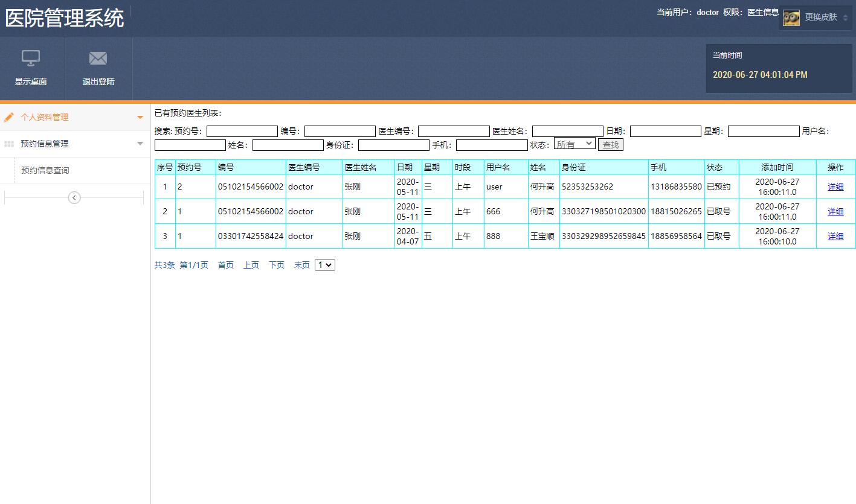Collapse the 预约信息管理 section chevron
856x504 pixels.
pyautogui.click(x=140, y=144)
